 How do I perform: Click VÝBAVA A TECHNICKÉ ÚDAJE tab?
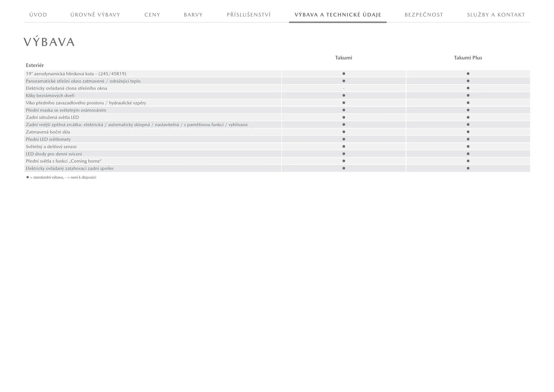click(338, 15)
